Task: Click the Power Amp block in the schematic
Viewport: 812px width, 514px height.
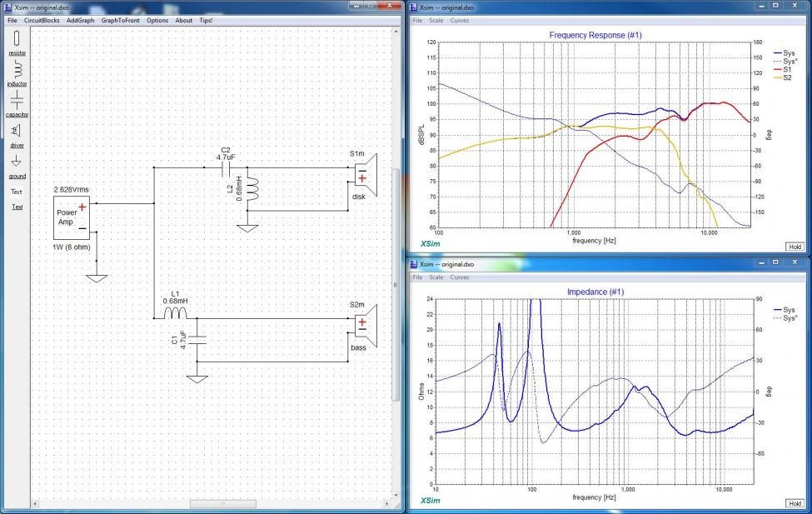Action: tap(72, 217)
